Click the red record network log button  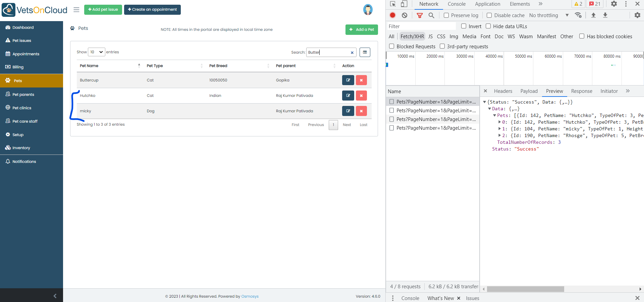pyautogui.click(x=393, y=15)
